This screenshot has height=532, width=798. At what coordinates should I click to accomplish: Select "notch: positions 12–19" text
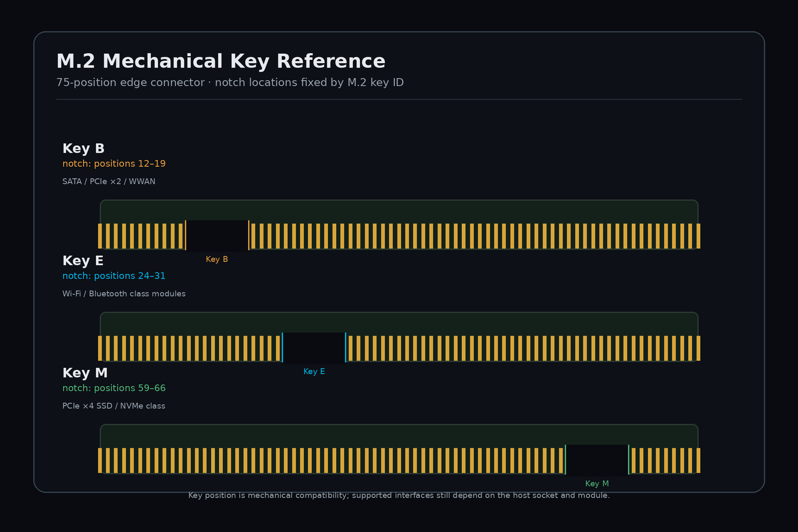click(114, 164)
